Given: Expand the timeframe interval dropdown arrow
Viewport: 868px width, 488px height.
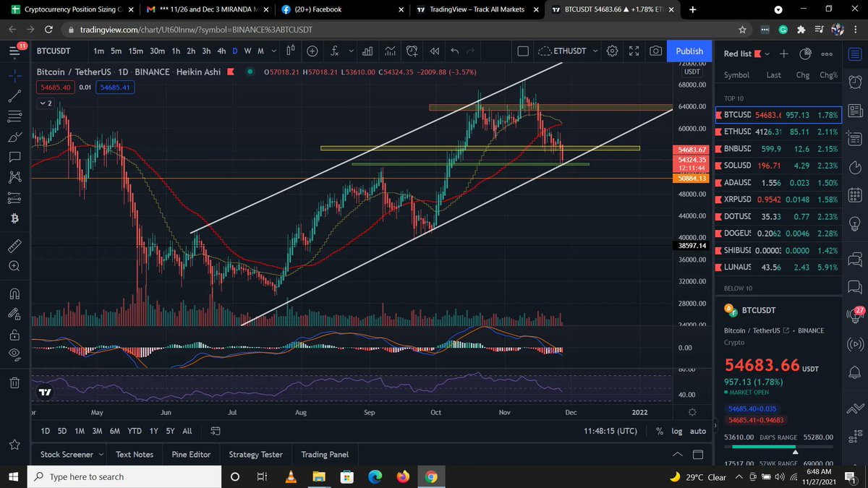Looking at the screenshot, I should click(275, 51).
